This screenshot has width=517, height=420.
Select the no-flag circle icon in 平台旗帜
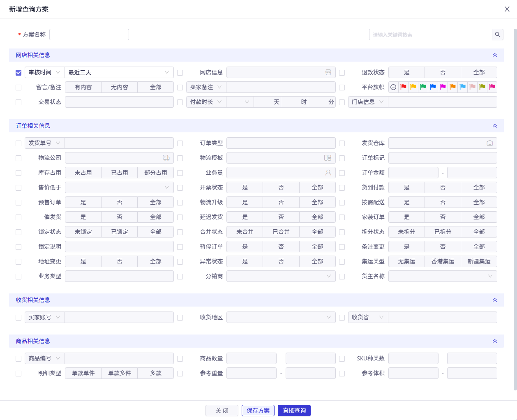(393, 87)
